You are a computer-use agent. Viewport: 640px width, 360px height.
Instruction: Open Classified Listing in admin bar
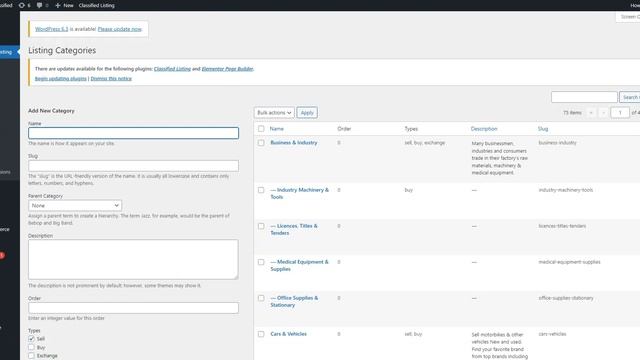coord(96,5)
